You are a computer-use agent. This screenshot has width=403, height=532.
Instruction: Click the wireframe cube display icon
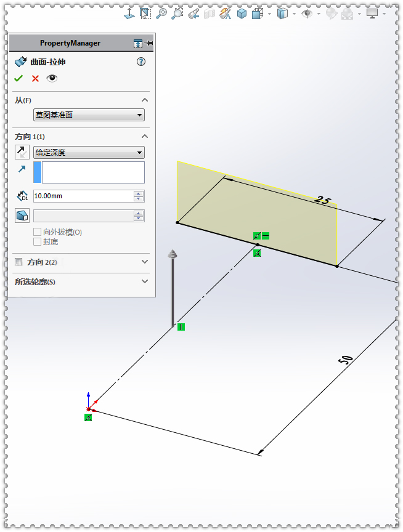pyautogui.click(x=258, y=14)
